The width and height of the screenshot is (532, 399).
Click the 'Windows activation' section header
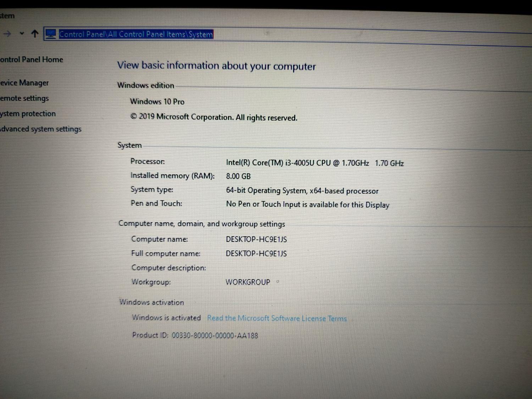pyautogui.click(x=151, y=302)
